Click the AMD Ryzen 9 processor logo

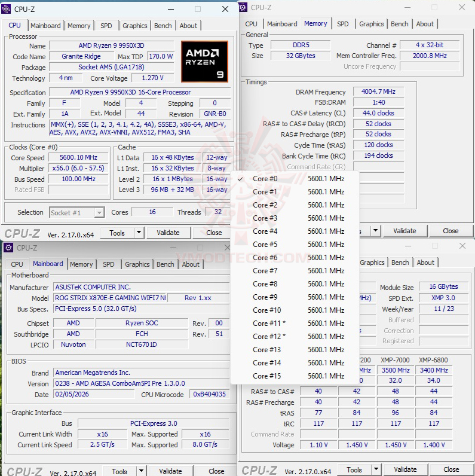204,62
